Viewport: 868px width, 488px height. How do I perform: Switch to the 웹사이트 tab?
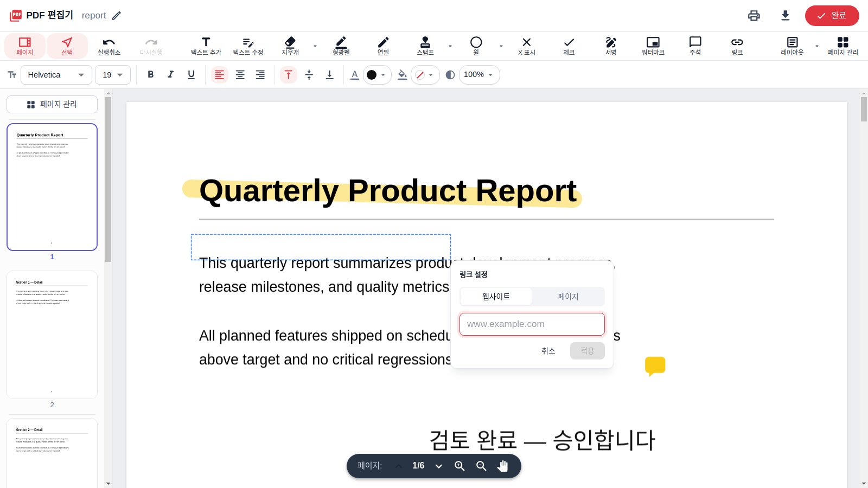(x=496, y=297)
